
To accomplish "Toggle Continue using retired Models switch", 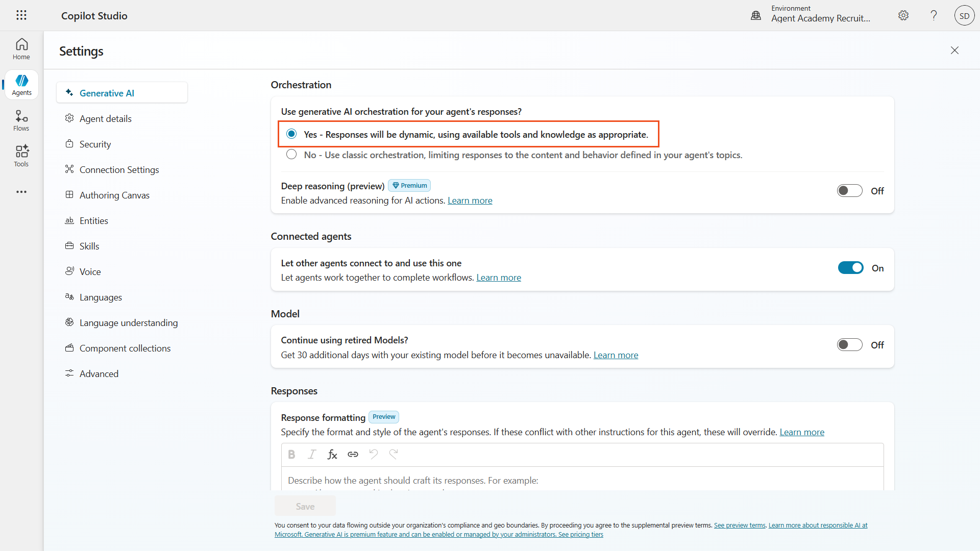I will point(849,345).
